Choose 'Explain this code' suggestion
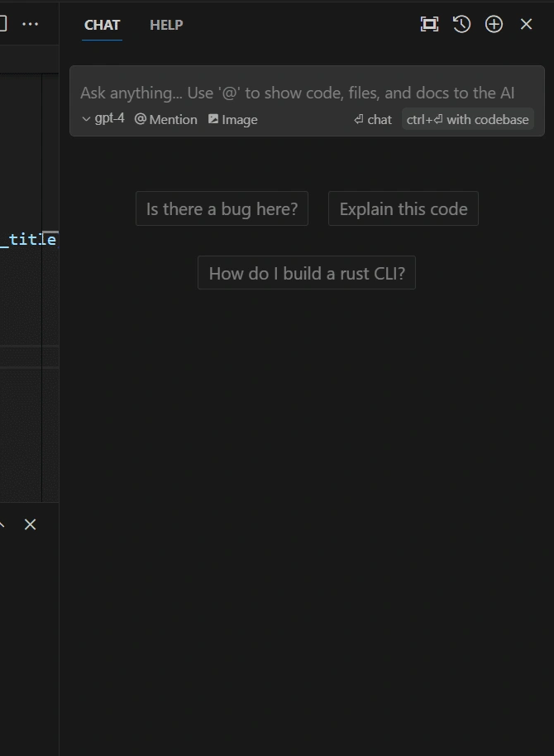This screenshot has width=554, height=756. point(403,208)
